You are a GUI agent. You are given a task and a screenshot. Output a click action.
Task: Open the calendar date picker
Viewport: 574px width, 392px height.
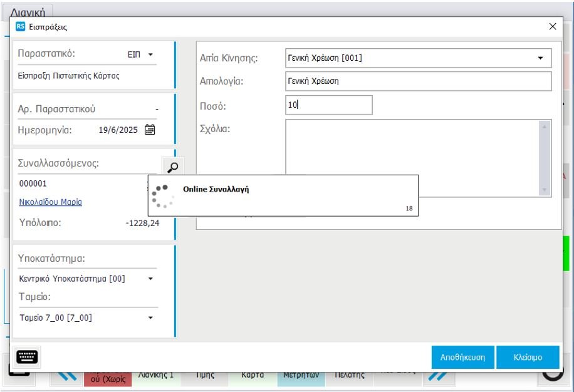[x=150, y=130]
